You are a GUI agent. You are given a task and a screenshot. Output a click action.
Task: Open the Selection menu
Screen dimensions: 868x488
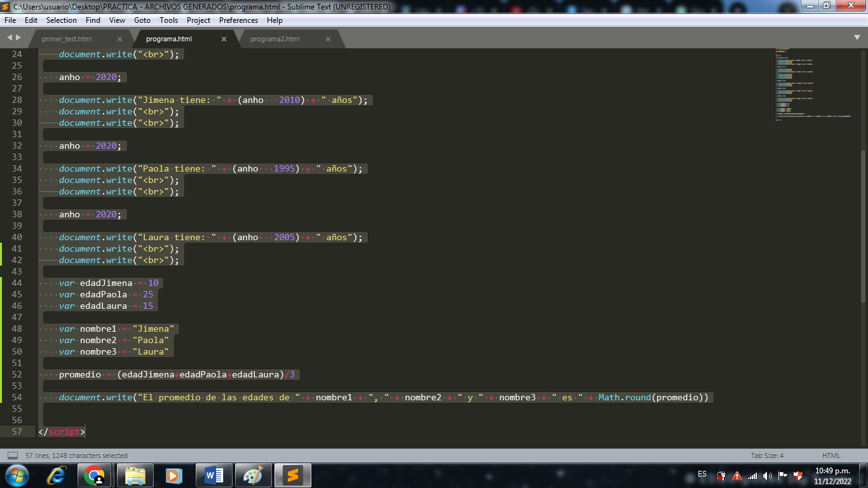pos(62,20)
